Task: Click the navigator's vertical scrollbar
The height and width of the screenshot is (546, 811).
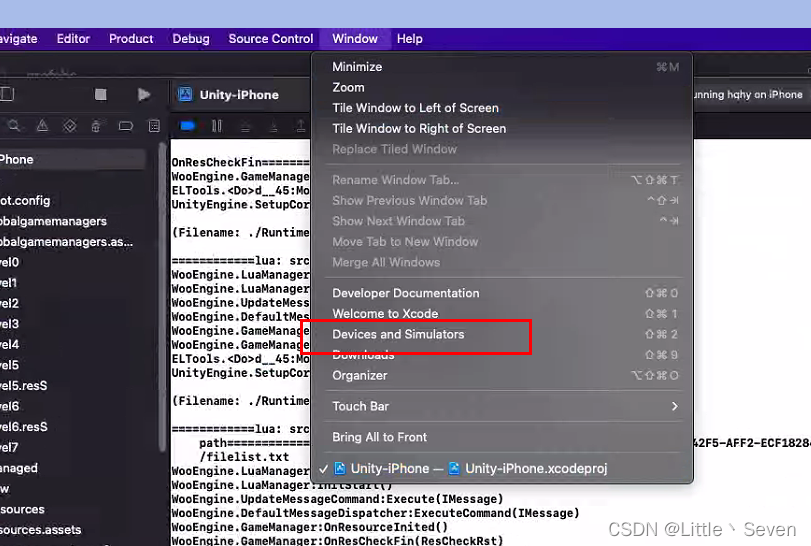Action: [x=163, y=297]
